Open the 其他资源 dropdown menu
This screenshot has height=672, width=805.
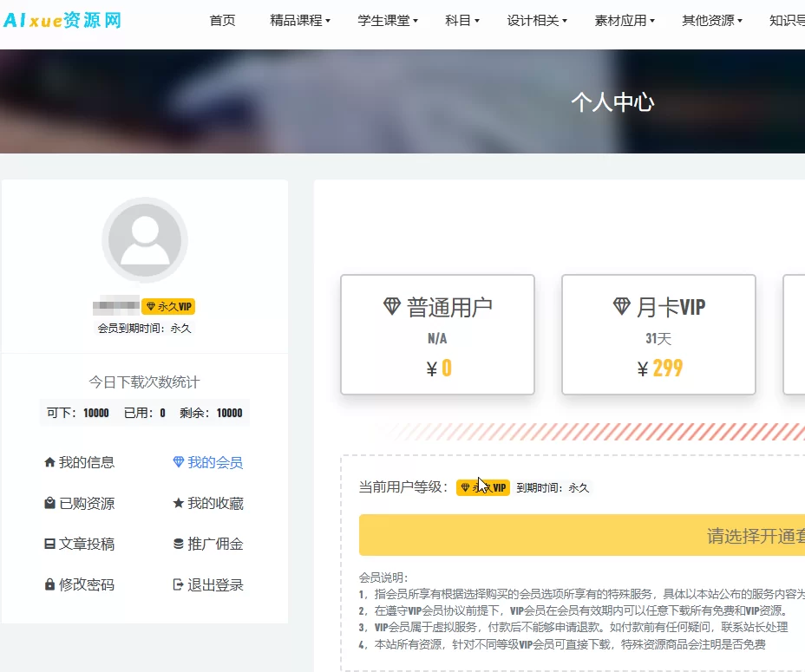tap(712, 21)
